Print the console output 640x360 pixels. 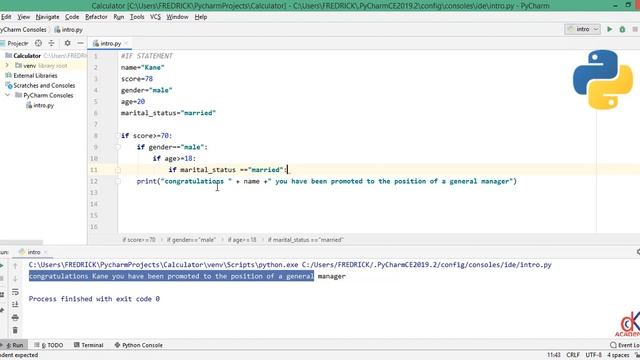tap(15, 318)
